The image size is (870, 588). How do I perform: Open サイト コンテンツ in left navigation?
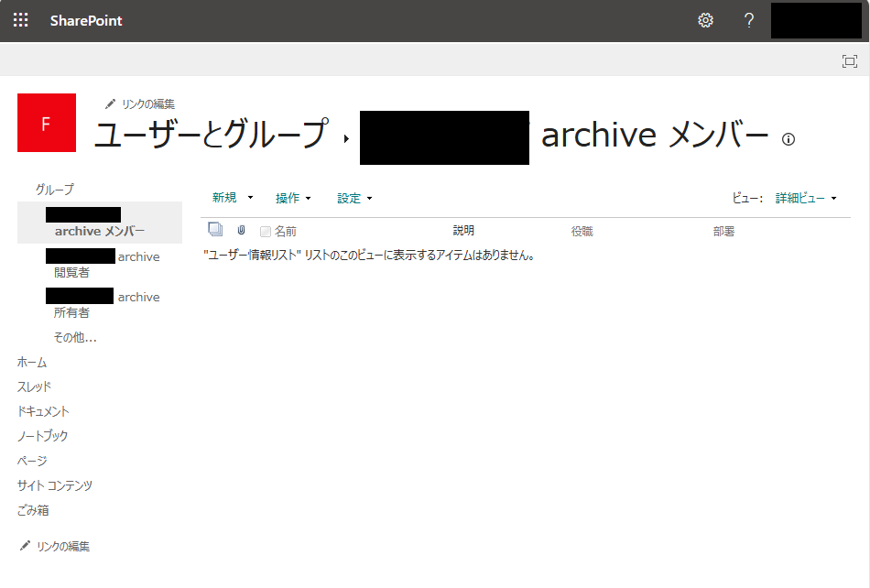pos(54,485)
